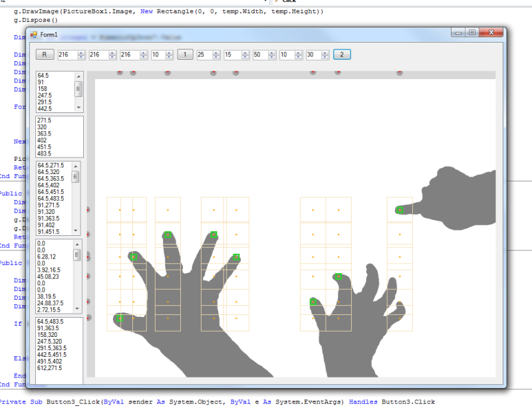Click scrollbar thumb of the 0,0 list

click(x=77, y=255)
